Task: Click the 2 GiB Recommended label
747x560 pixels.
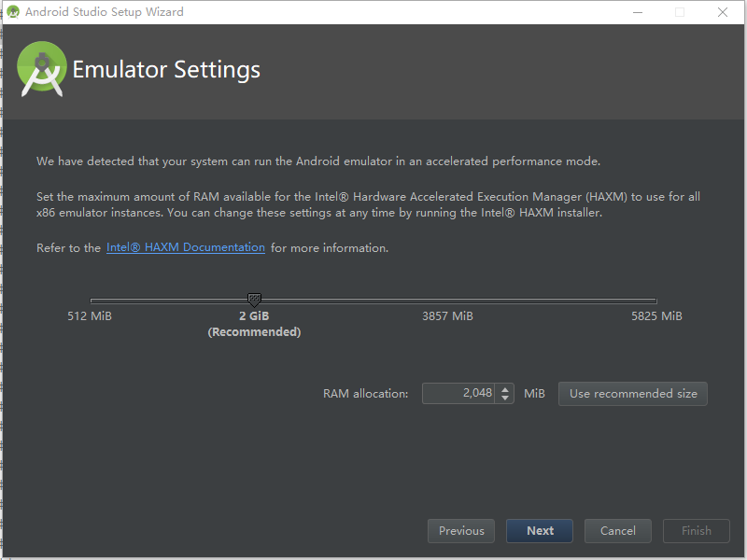Action: [x=254, y=323]
